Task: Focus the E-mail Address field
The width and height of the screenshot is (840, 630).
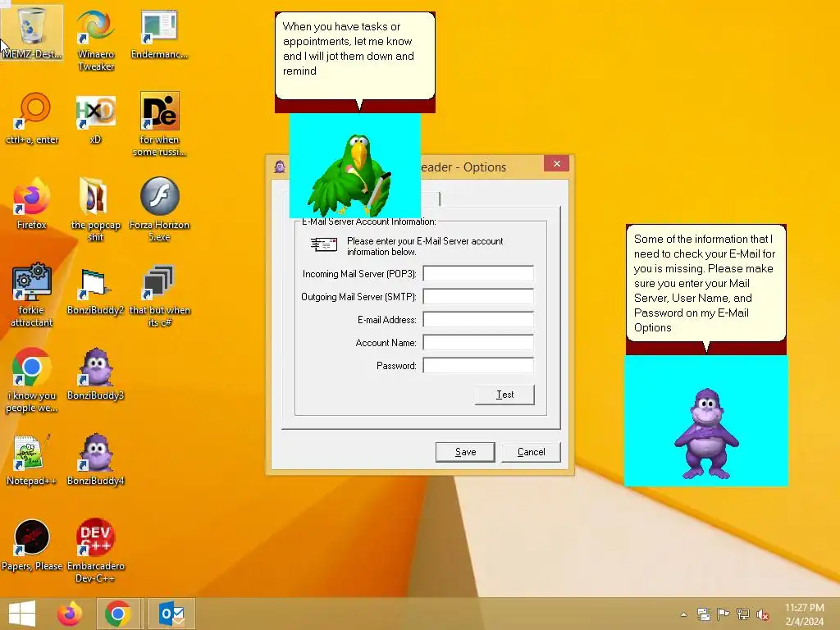Action: point(478,319)
